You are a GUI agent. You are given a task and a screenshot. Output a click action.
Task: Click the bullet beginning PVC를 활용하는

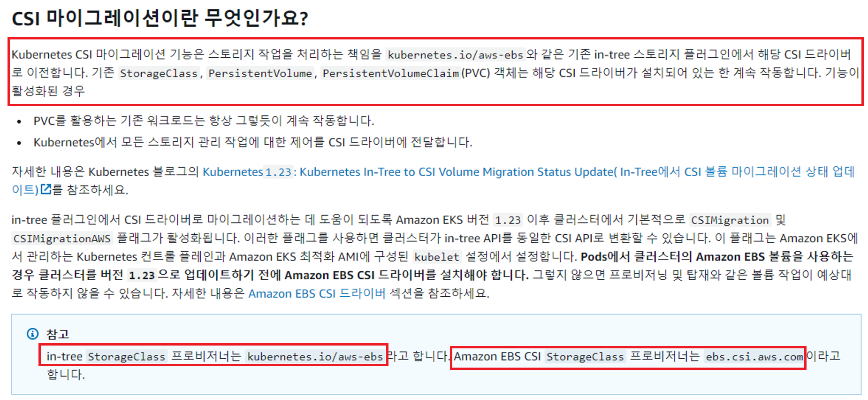click(204, 121)
